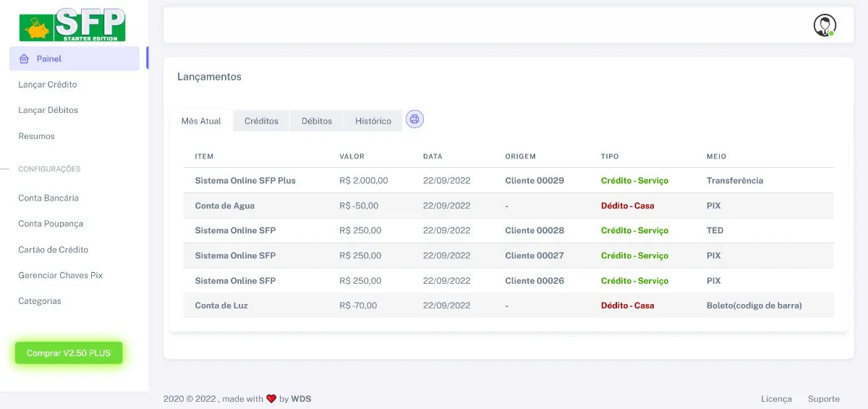
Task: Select the Sistema Online SFP Plus item
Action: (x=245, y=181)
